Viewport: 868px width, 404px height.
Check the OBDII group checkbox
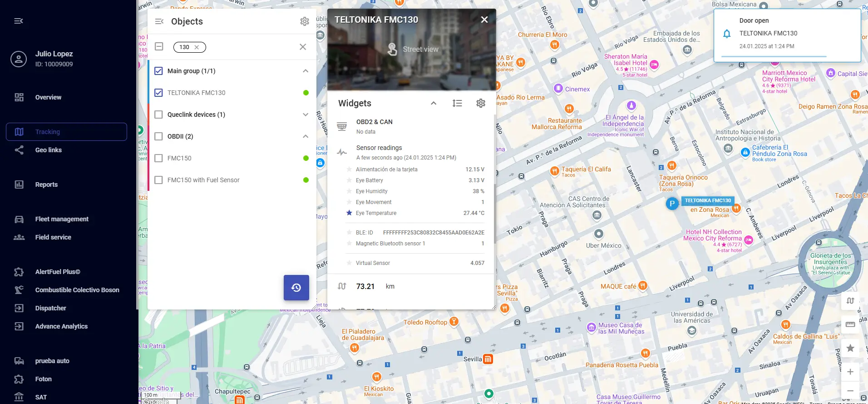point(158,136)
